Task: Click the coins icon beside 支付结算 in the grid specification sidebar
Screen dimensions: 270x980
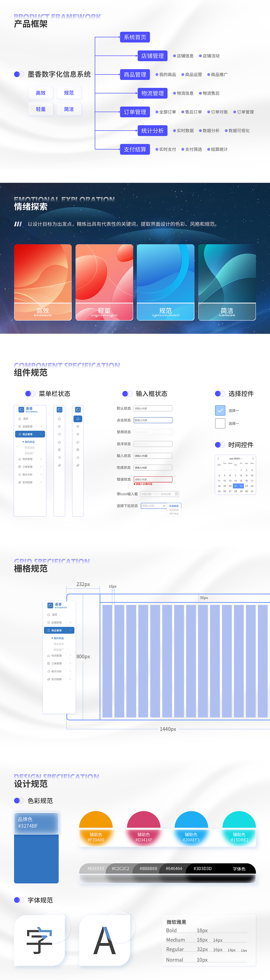Action: [x=49, y=679]
